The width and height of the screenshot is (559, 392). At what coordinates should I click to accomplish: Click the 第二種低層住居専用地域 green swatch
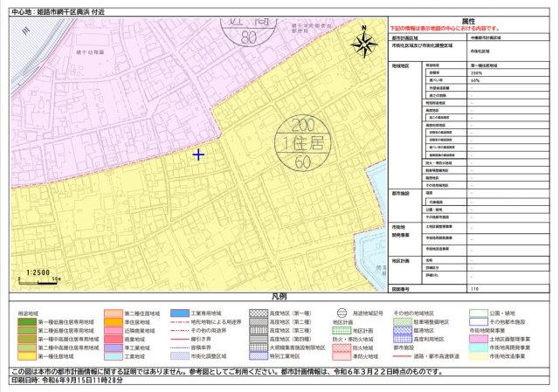pos(27,330)
